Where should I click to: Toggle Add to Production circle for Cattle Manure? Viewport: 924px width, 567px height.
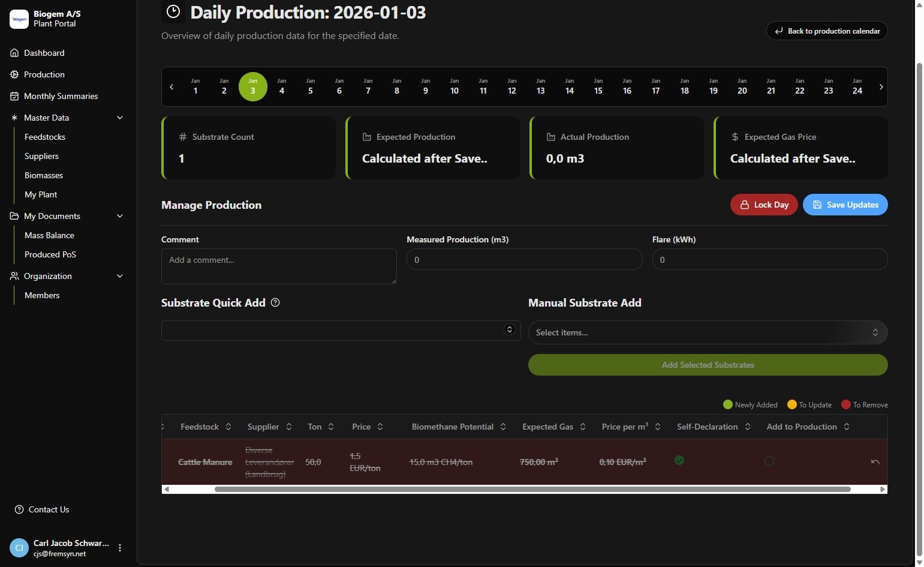[769, 461]
